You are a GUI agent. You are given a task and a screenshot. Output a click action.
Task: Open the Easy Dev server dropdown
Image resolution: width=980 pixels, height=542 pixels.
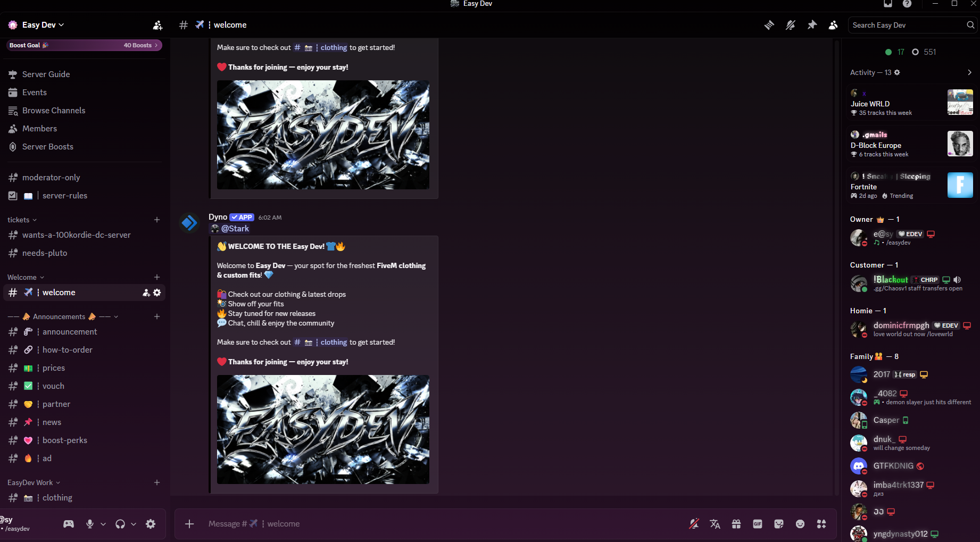click(x=43, y=25)
